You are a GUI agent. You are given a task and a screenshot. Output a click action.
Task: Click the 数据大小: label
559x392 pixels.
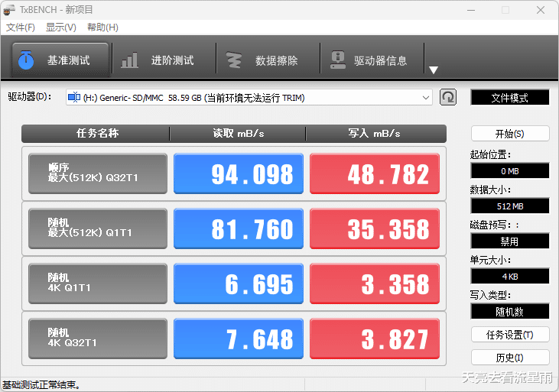(x=490, y=190)
